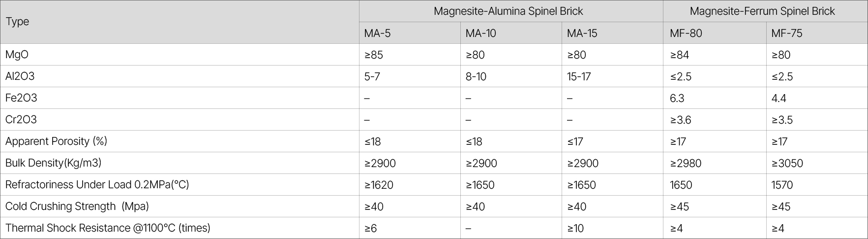Select the MF-80 column header

click(x=686, y=33)
